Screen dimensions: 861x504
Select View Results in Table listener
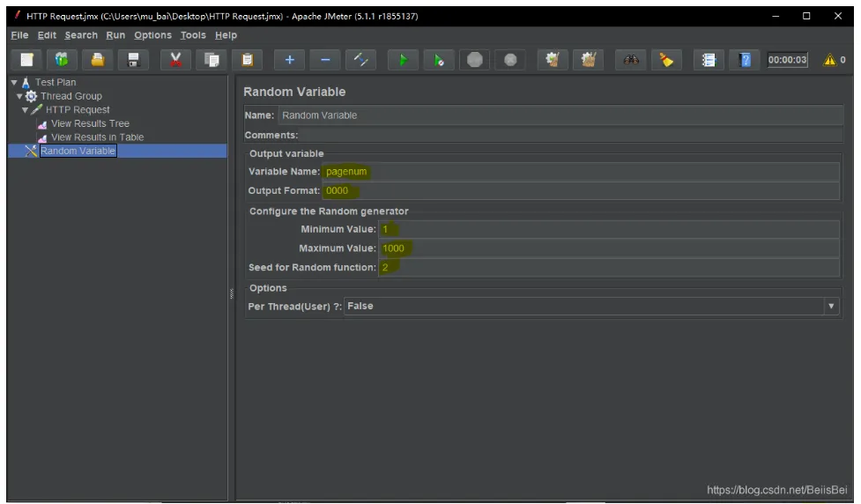pyautogui.click(x=97, y=137)
